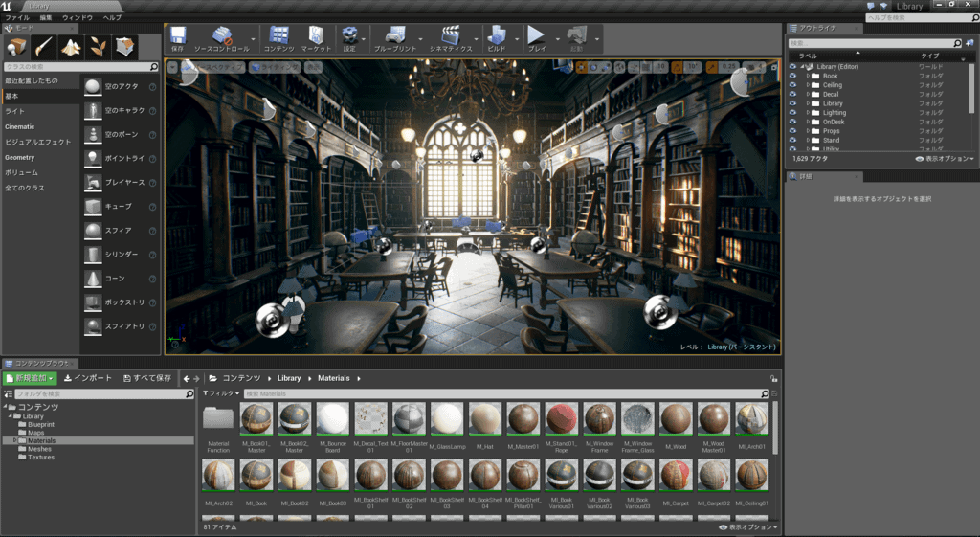Click the Materials search (検索 Materials) field
This screenshot has height=537, width=980.
tap(506, 393)
